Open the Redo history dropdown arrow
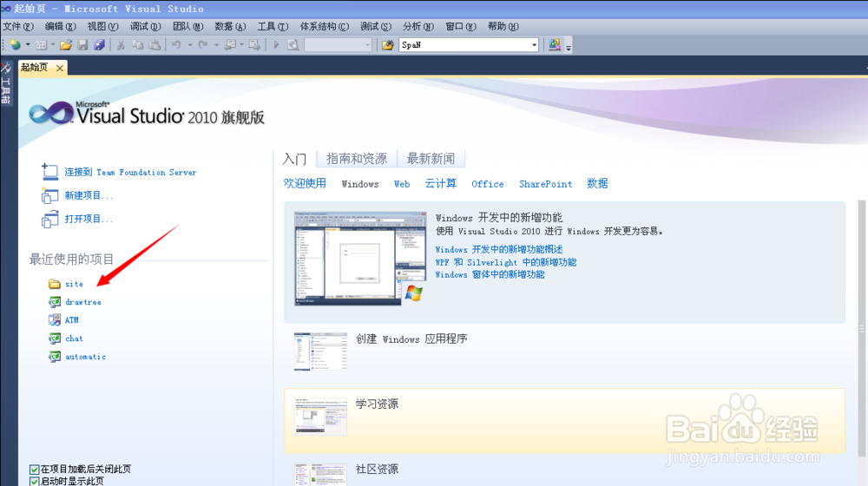868x486 pixels. tap(216, 45)
